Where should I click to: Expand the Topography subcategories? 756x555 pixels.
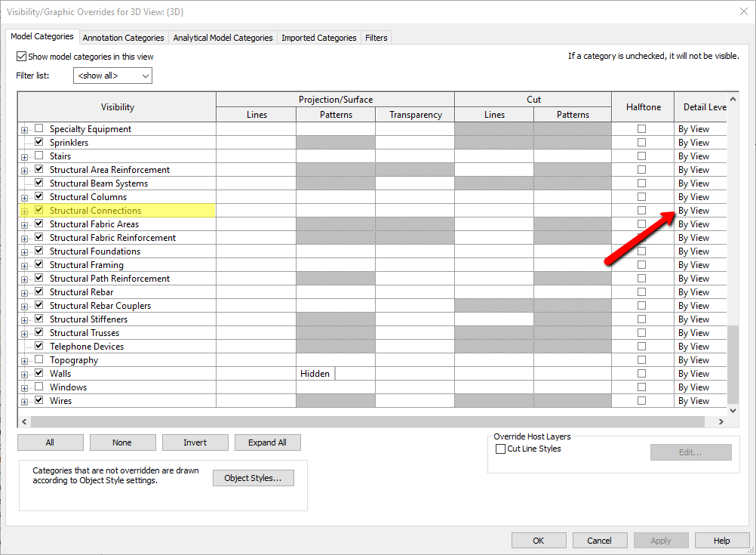pyautogui.click(x=24, y=361)
